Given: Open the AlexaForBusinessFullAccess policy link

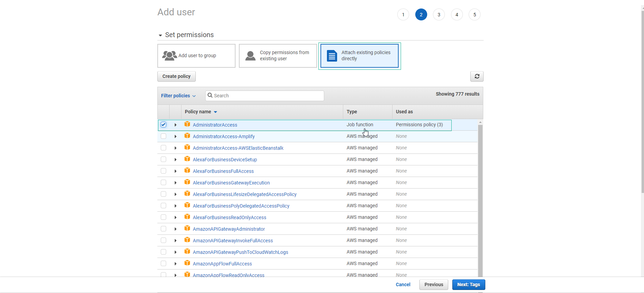Looking at the screenshot, I should 223,171.
